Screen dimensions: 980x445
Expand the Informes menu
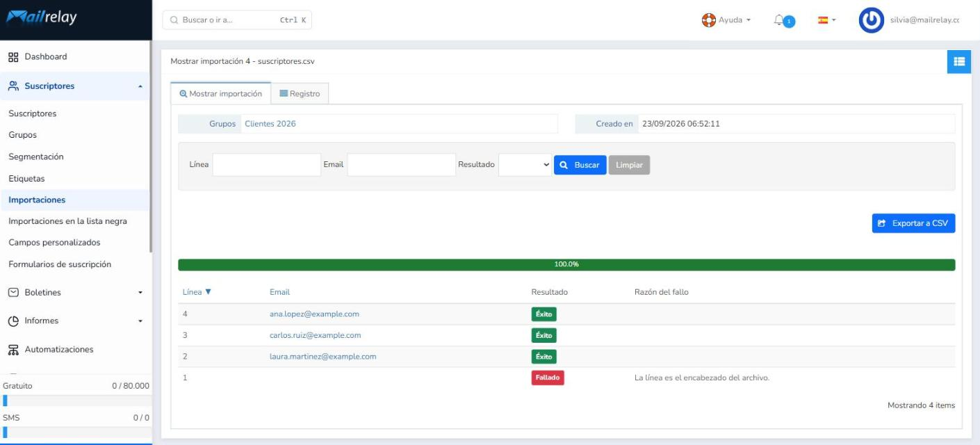pyautogui.click(x=140, y=321)
